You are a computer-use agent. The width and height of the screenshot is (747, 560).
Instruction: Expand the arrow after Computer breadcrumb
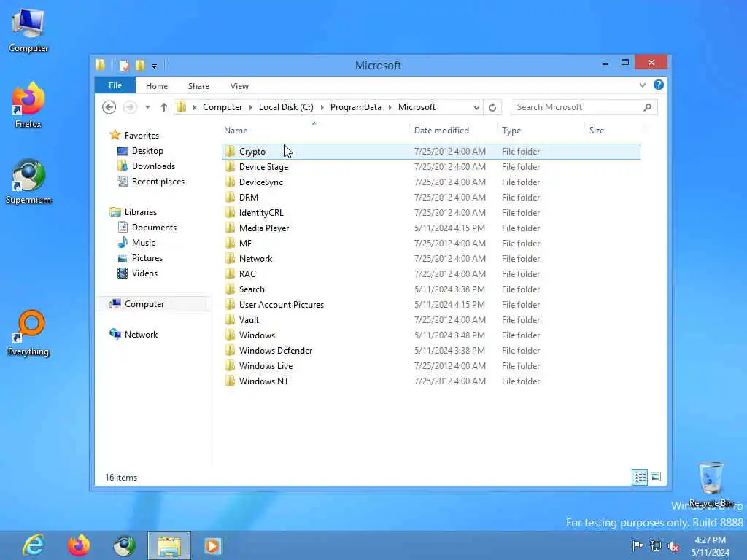click(251, 108)
